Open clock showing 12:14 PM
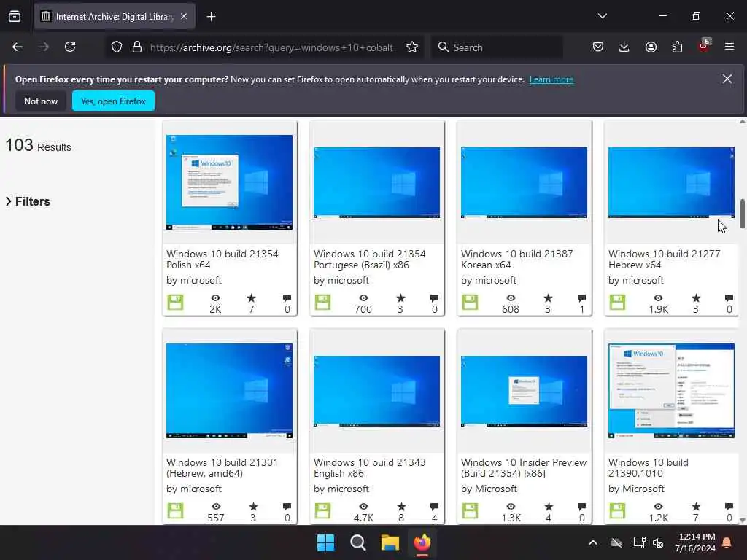The width and height of the screenshot is (747, 560). click(x=695, y=542)
